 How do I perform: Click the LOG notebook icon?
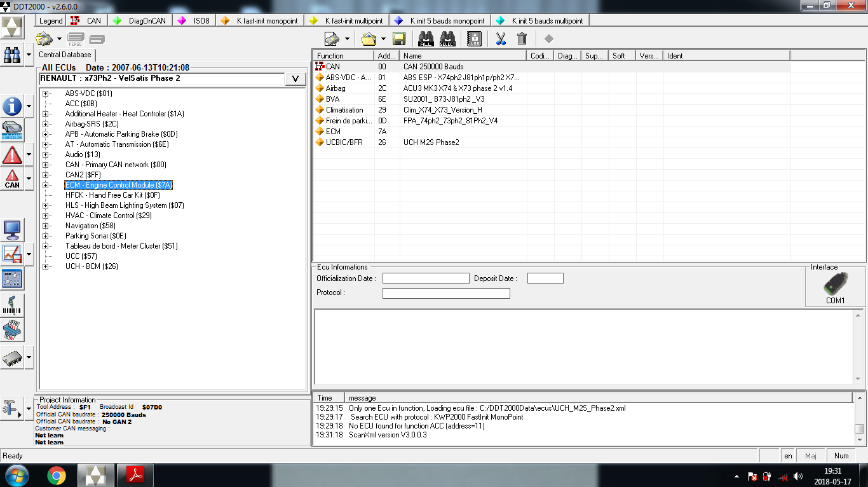(x=474, y=39)
